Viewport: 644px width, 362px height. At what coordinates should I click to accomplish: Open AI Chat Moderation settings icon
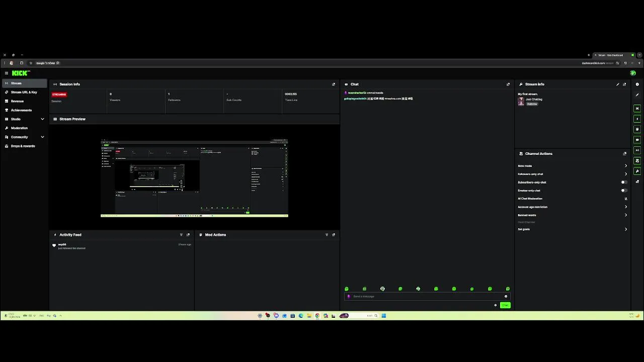(x=626, y=199)
